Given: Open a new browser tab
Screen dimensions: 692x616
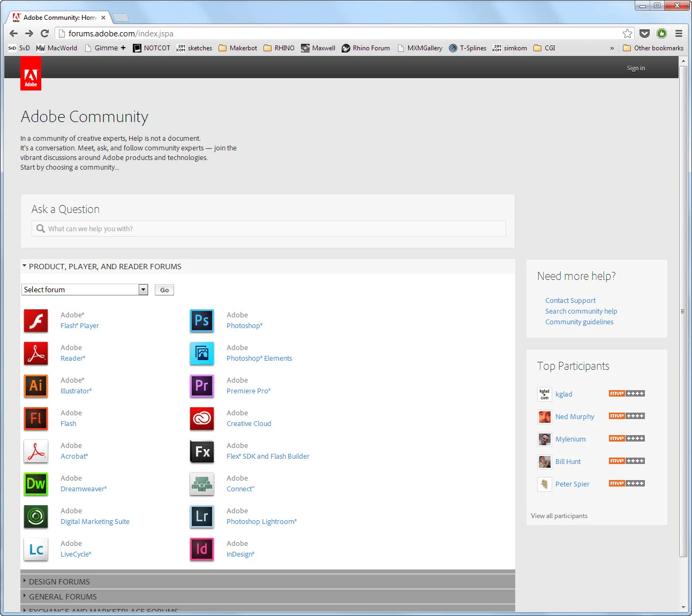Looking at the screenshot, I should (121, 18).
